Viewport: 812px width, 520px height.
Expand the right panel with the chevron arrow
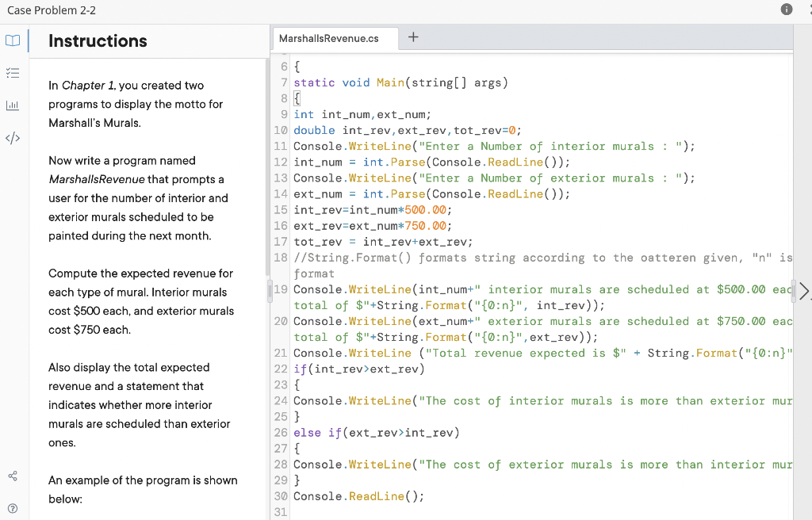tap(804, 292)
